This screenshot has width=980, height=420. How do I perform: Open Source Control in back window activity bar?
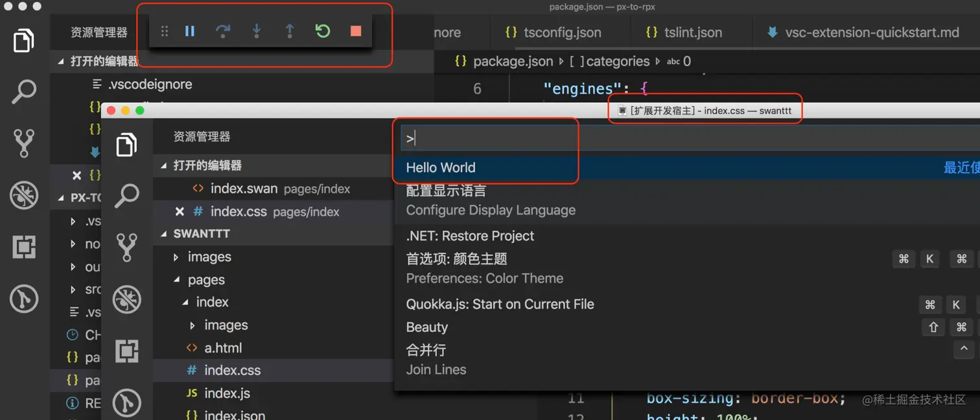pyautogui.click(x=23, y=143)
